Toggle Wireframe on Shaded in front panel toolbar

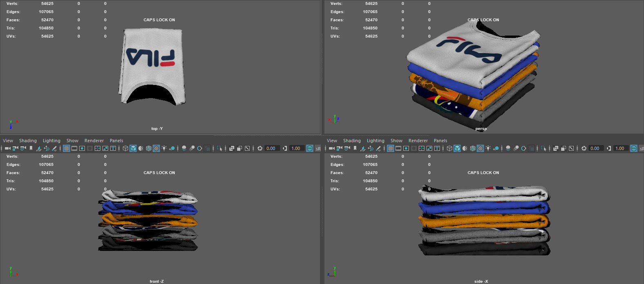(149, 148)
